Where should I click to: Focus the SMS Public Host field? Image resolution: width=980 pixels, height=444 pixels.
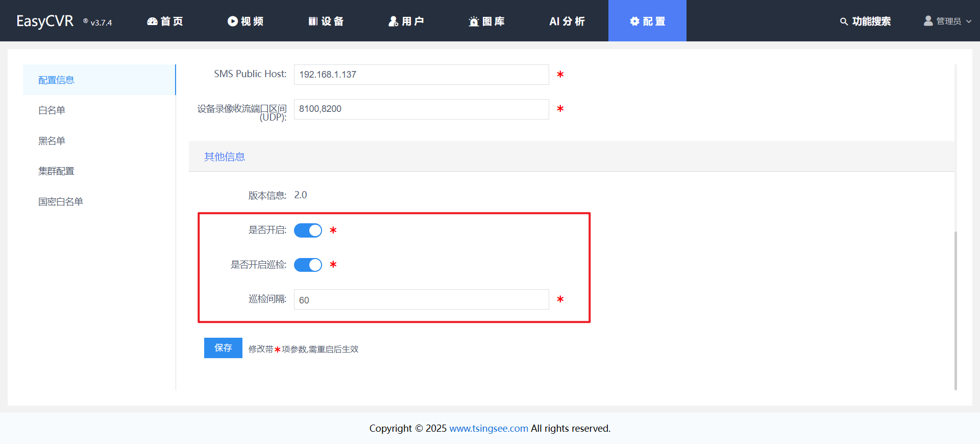tap(421, 75)
